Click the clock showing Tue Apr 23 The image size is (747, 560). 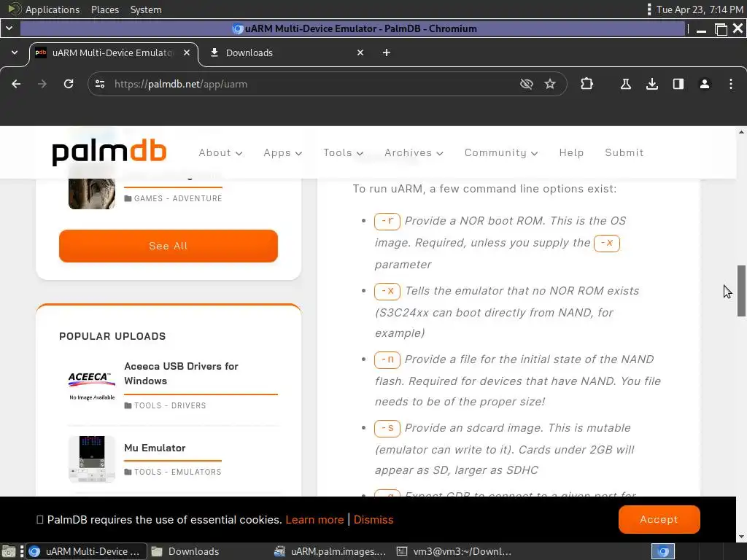point(700,9)
